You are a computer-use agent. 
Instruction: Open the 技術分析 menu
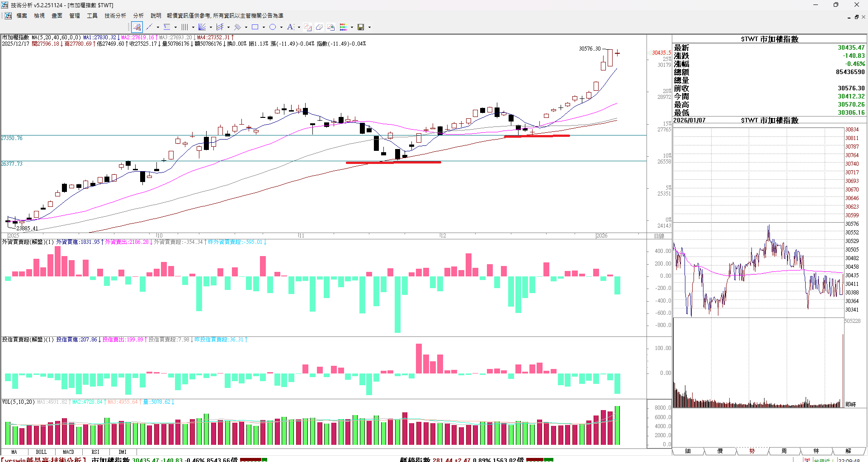(x=115, y=16)
